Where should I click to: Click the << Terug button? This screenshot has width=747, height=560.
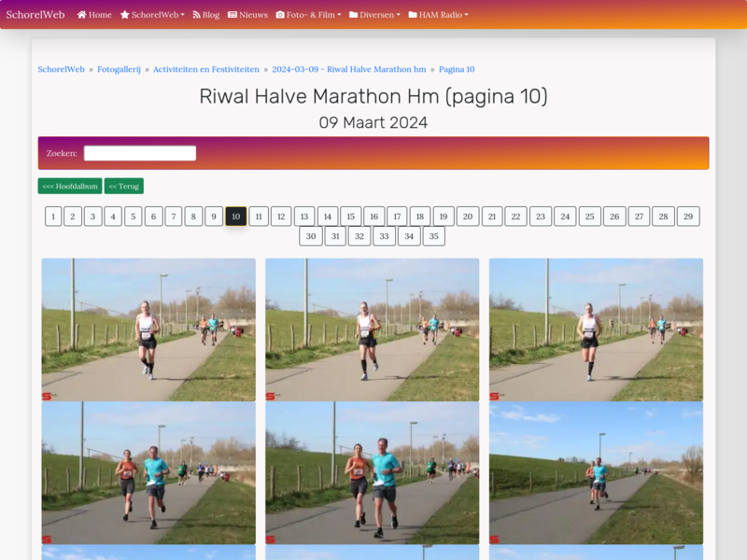coord(124,186)
